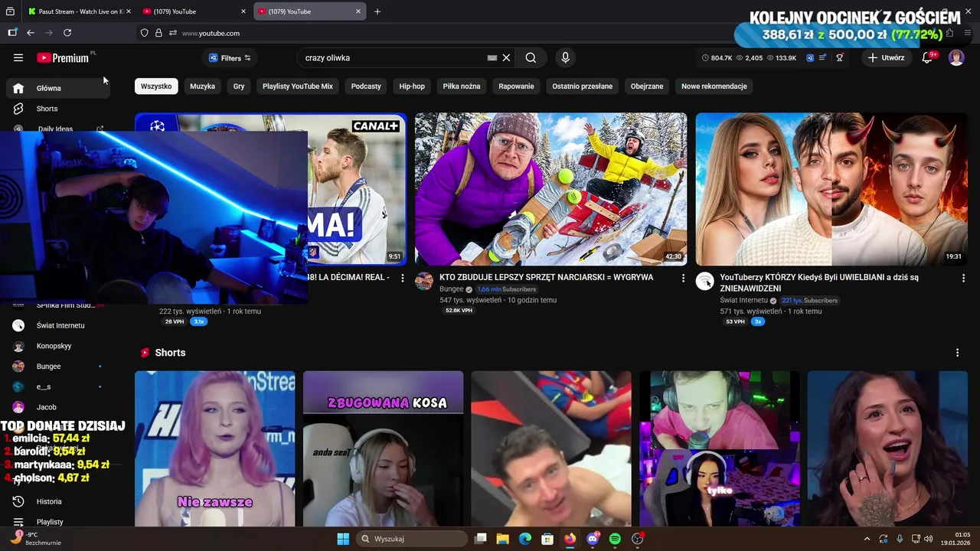
Task: Select the Muzyka filter chip
Action: tap(202, 86)
